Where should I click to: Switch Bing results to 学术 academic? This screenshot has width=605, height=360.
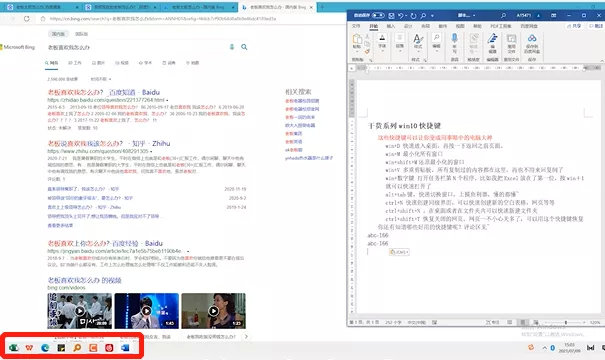pos(145,63)
